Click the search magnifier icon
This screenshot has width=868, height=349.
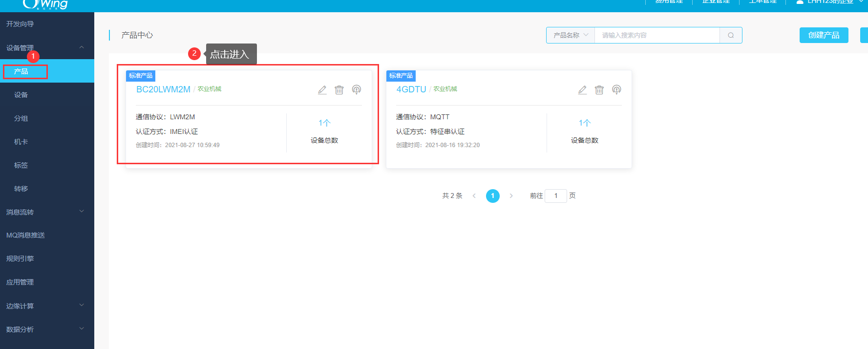(x=731, y=35)
